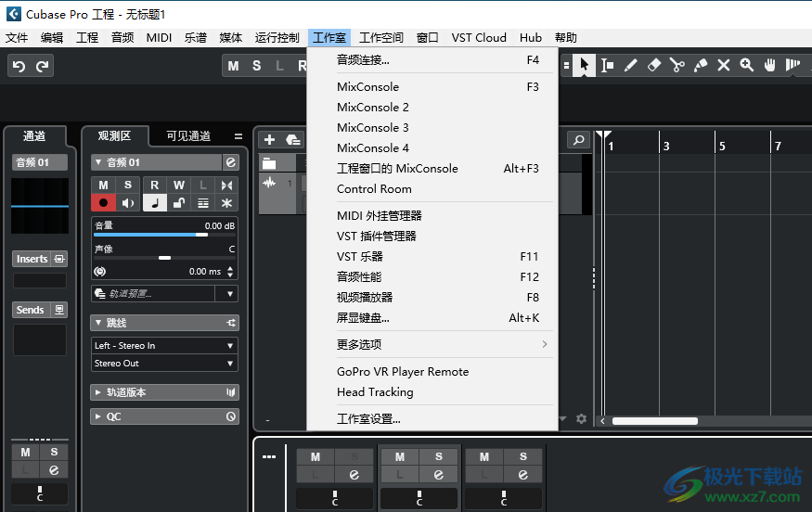Click the Inserts button
The height and width of the screenshot is (512, 812).
[x=32, y=259]
